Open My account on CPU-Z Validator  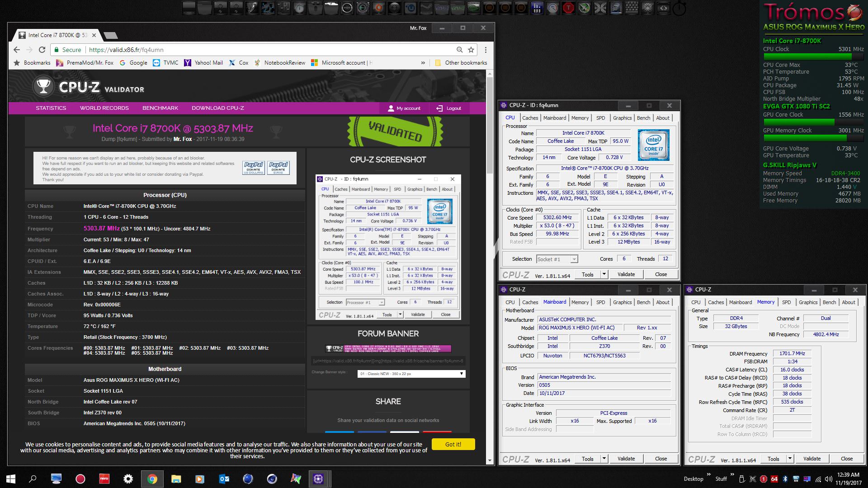pos(404,108)
